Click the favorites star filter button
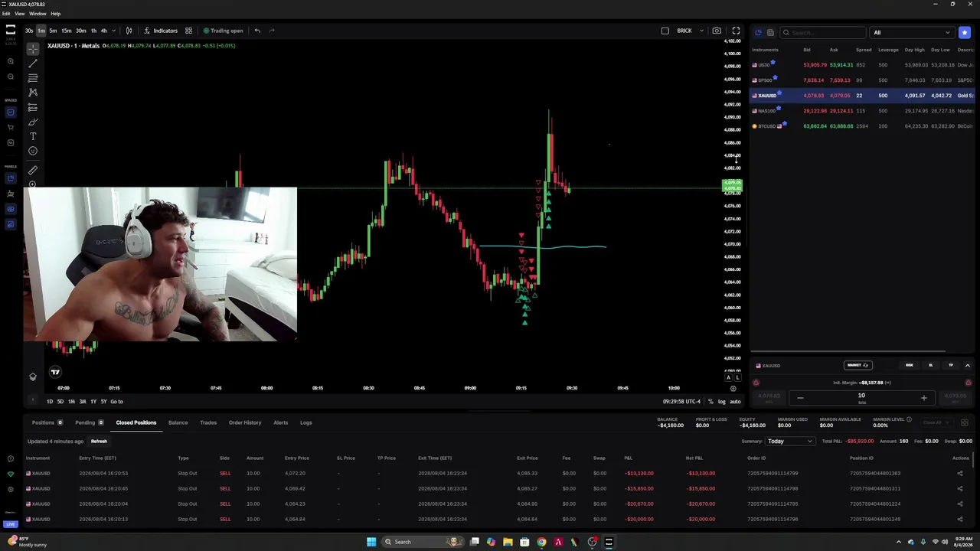Screen dimensions: 980x551 coord(965,32)
